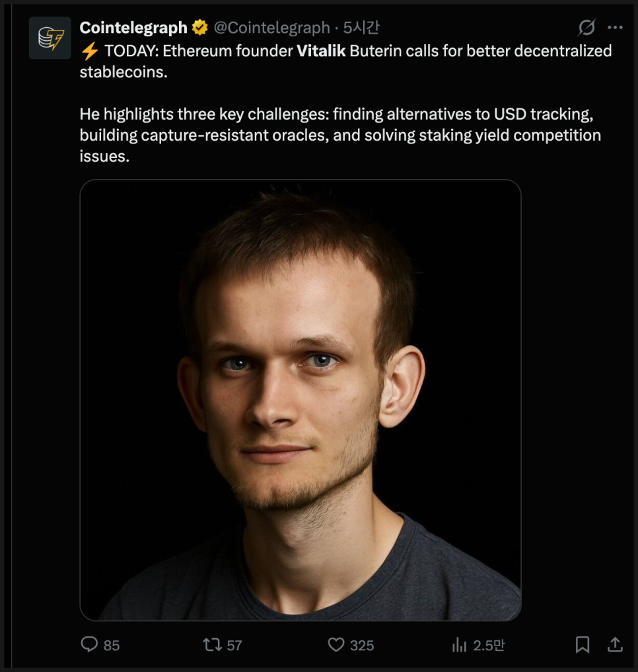This screenshot has width=638, height=672.
Task: Open the @Cointelegraph handle link
Action: click(x=271, y=28)
